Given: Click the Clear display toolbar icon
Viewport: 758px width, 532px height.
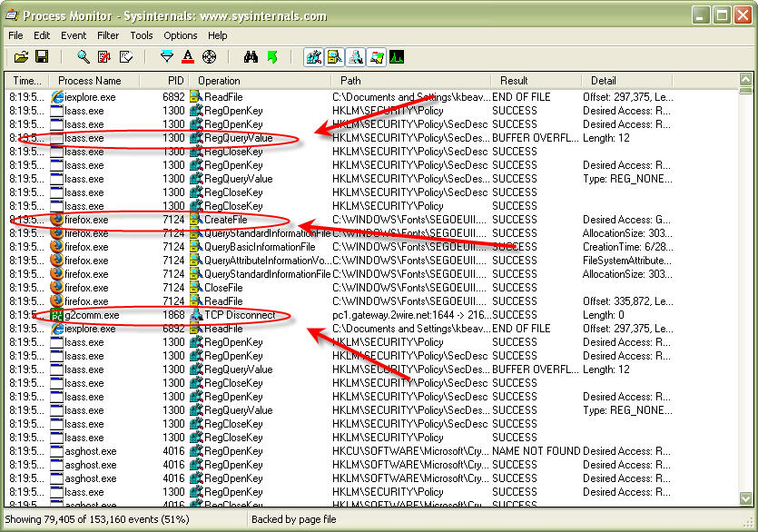Looking at the screenshot, I should point(125,57).
